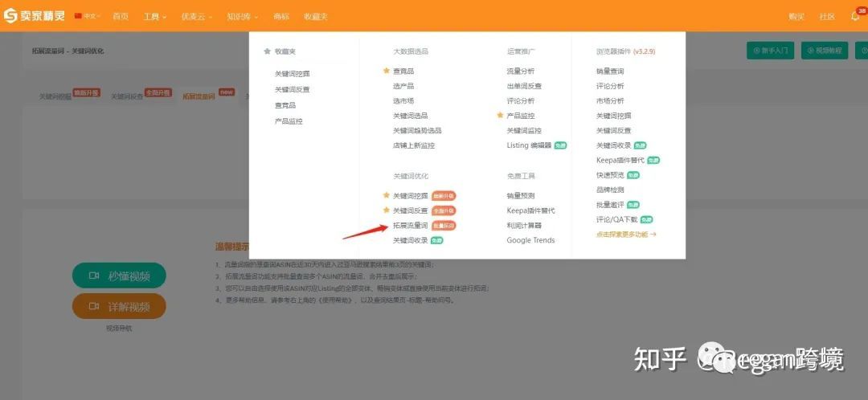
Task: Select 选产品 under 大数据选品
Action: [403, 86]
